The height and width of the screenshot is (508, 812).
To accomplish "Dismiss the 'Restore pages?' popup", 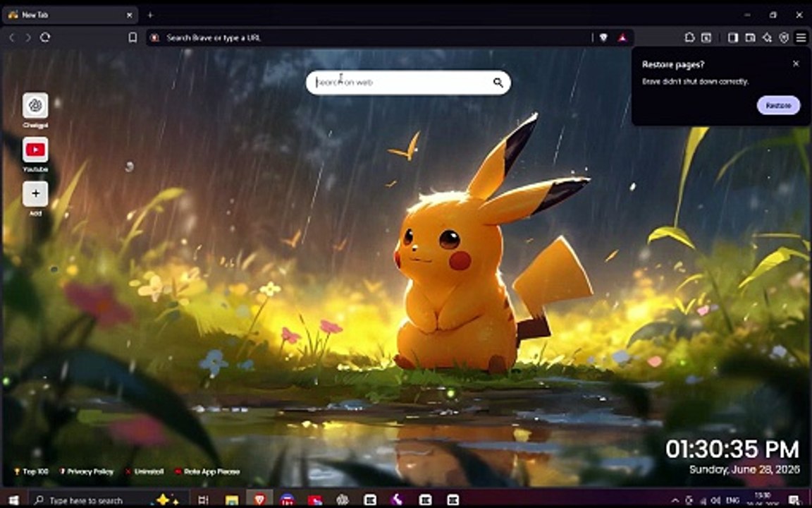I will [796, 64].
